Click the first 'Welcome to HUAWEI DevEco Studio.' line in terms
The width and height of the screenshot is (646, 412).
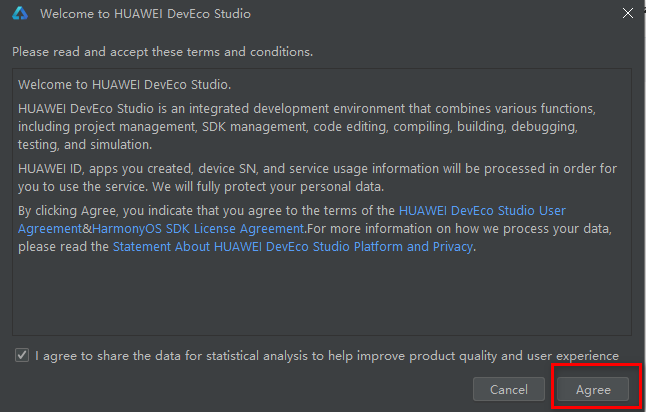click(x=124, y=84)
